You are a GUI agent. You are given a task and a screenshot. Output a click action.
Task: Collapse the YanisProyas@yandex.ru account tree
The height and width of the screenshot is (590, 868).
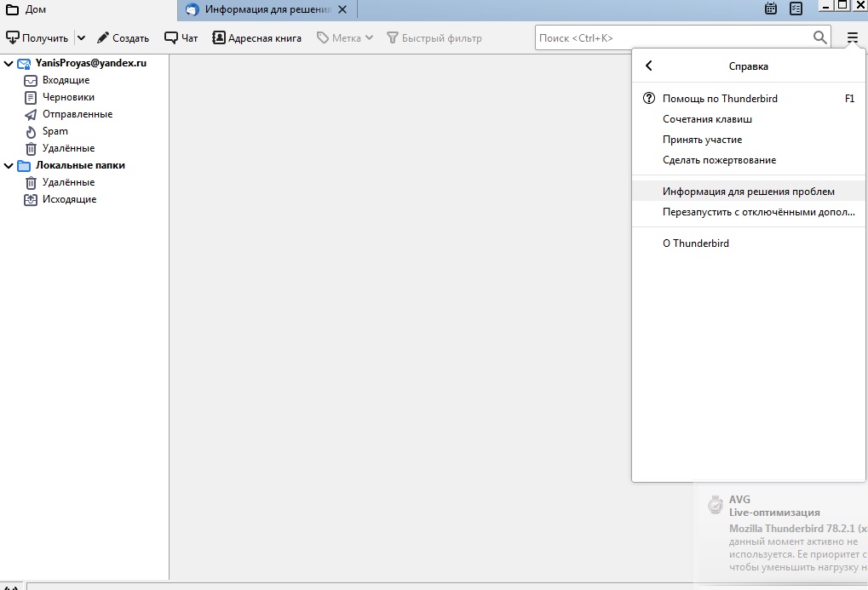point(9,64)
